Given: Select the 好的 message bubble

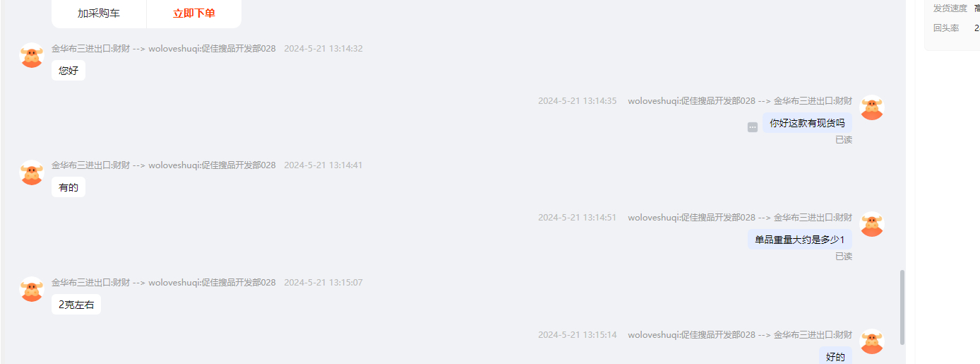Looking at the screenshot, I should coord(835,356).
